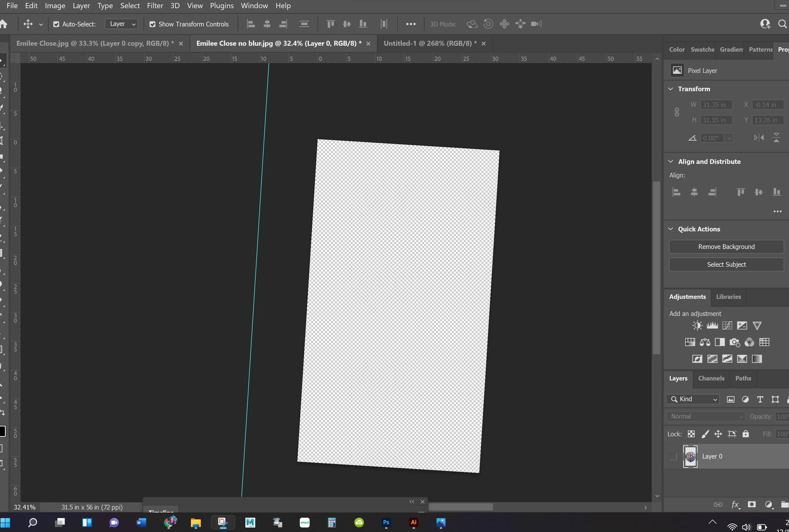Click the Remove Background button

[x=726, y=247]
